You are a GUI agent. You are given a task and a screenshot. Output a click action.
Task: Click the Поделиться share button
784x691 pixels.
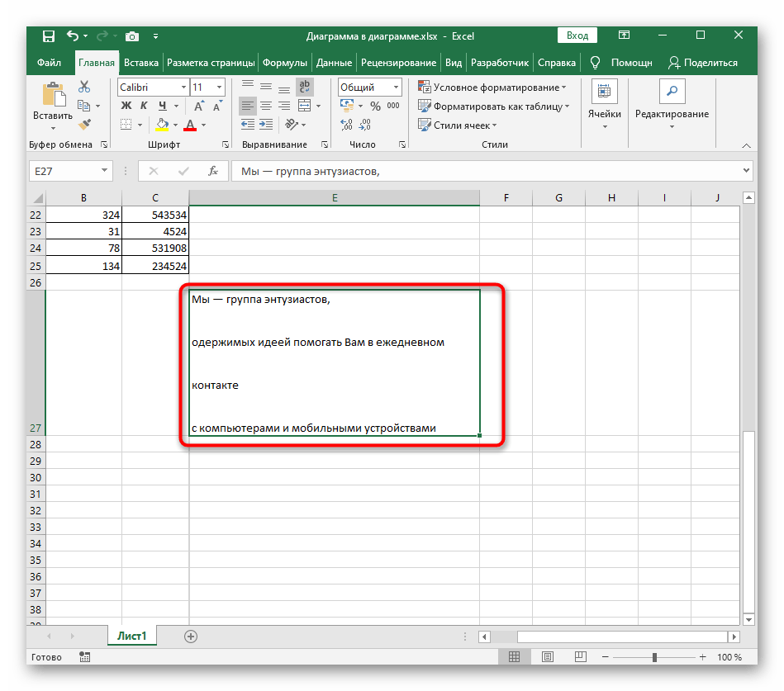(703, 63)
